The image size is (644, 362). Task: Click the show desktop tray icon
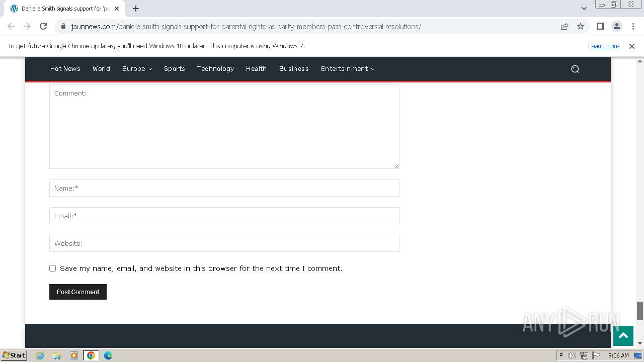coord(638,355)
